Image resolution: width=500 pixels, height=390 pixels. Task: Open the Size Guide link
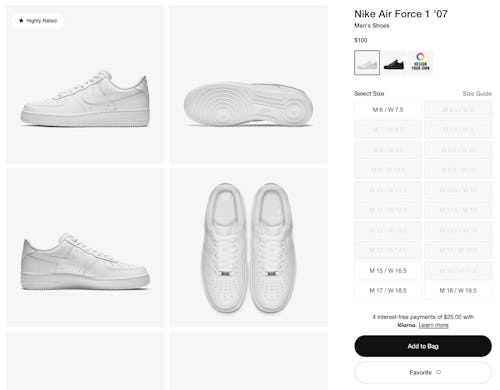coord(477,94)
